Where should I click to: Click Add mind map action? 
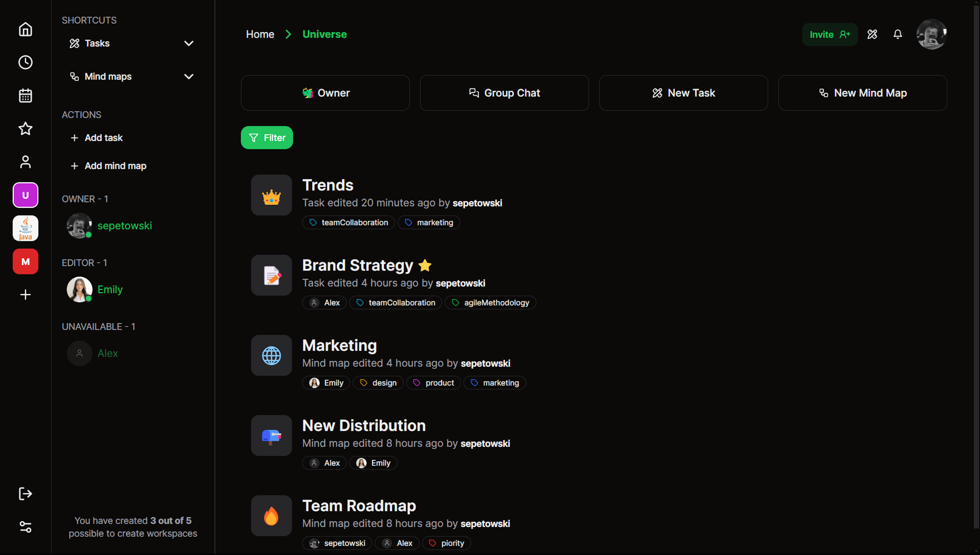(108, 166)
